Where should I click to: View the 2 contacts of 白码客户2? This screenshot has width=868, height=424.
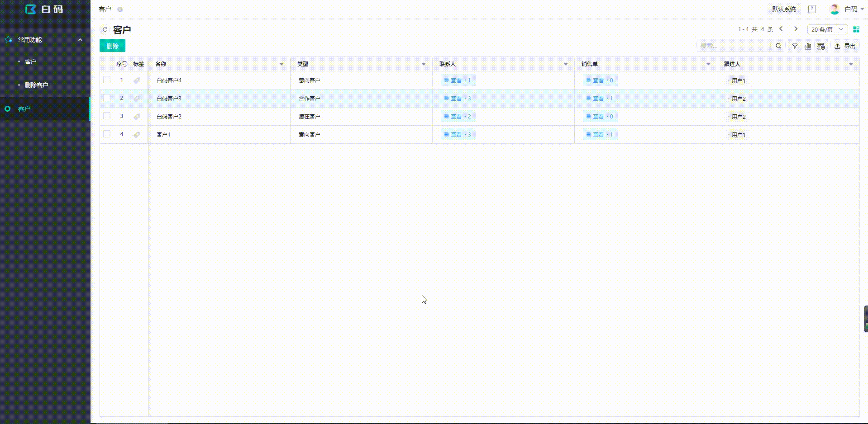(458, 117)
